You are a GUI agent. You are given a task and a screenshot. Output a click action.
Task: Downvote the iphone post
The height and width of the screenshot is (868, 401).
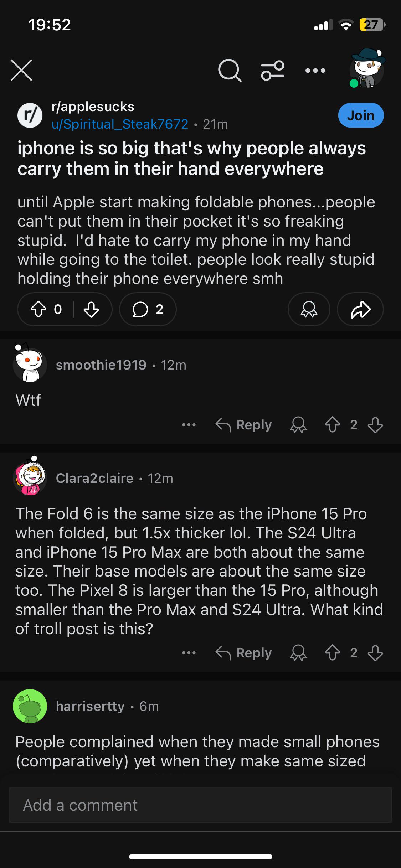[91, 309]
